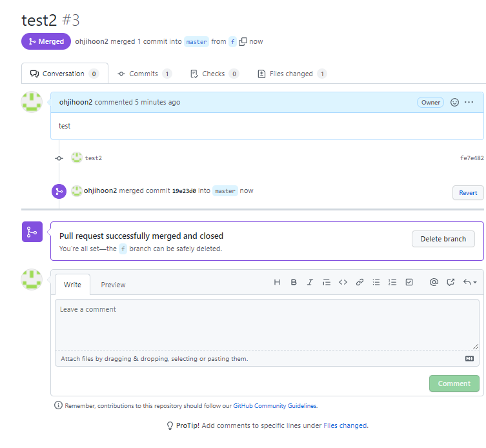Insert task list checkbox icon
Viewport: 486px width, 448px height.
pos(409,282)
